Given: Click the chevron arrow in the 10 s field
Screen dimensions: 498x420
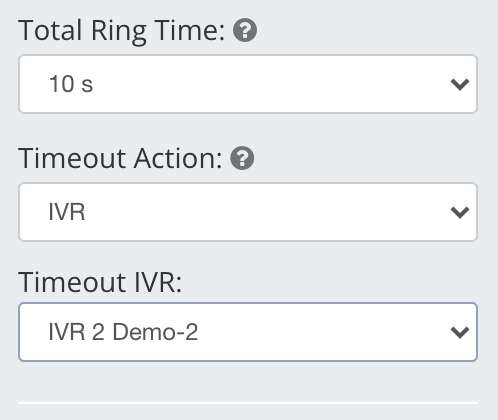Looking at the screenshot, I should tap(460, 84).
